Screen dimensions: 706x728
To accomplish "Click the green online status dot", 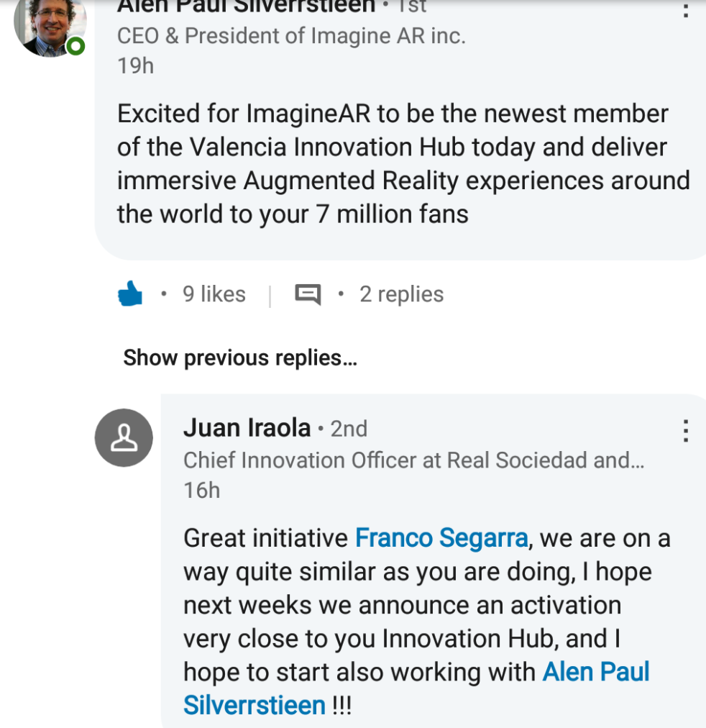I will click(x=75, y=47).
